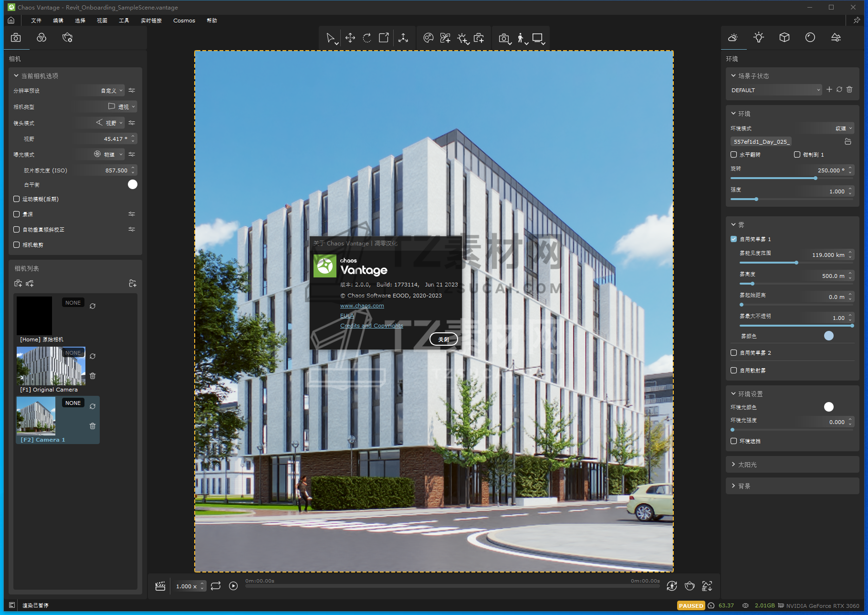Click the walking person navigation icon

(x=521, y=38)
